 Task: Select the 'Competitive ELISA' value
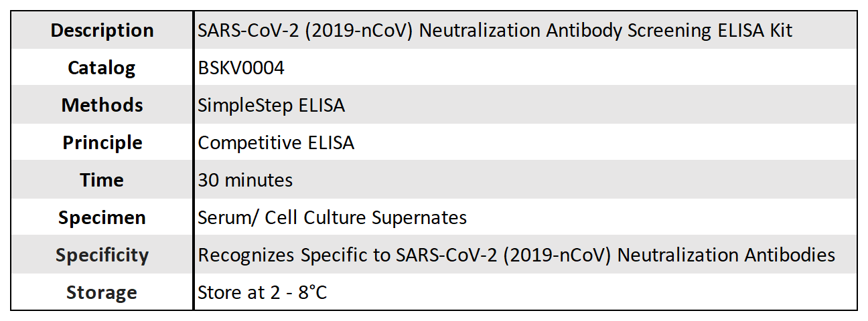coord(276,143)
